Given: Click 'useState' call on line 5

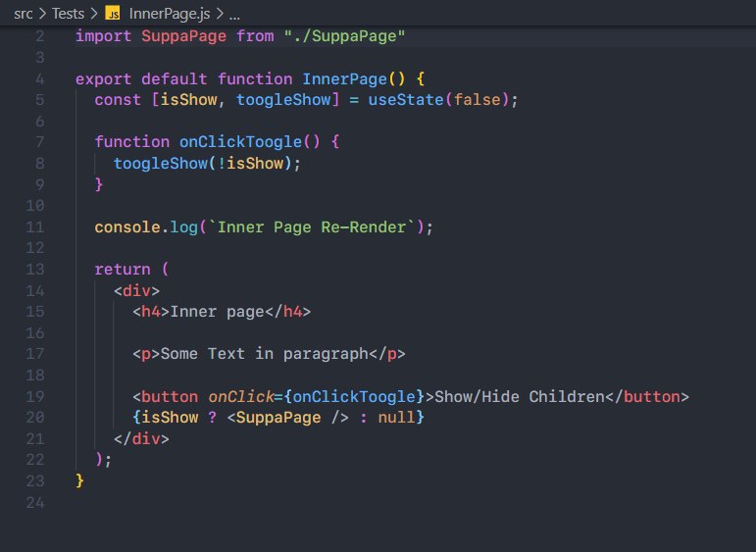Looking at the screenshot, I should coord(406,100).
